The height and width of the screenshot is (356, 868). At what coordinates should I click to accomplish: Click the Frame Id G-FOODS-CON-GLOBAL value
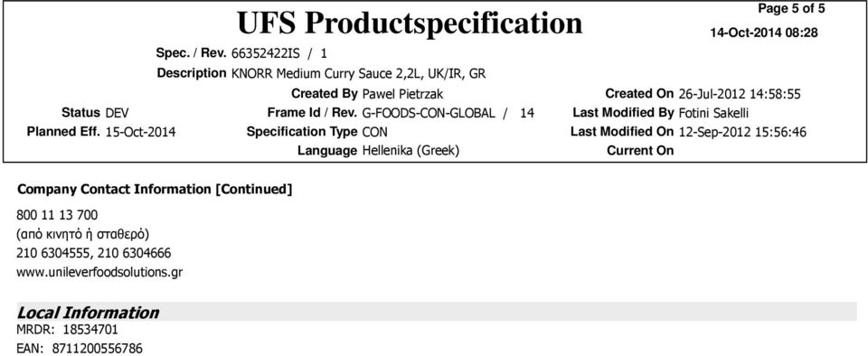pos(429,113)
